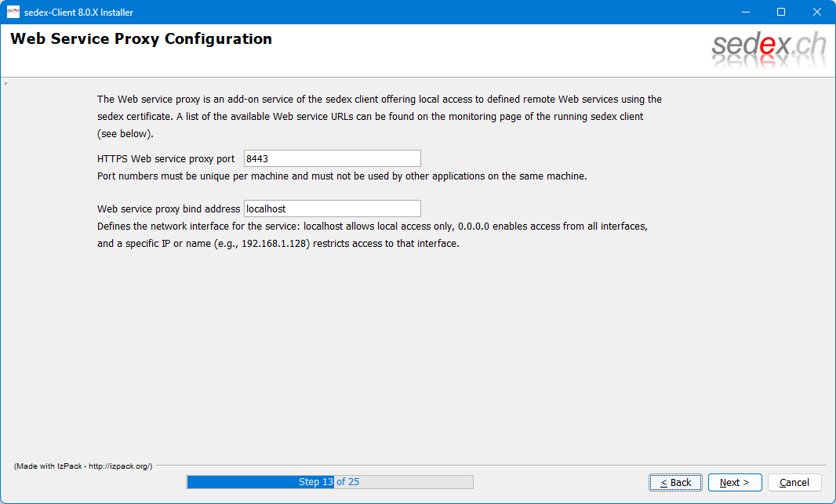
Task: Focus the HTTPS Web service proxy port field
Action: click(x=332, y=158)
